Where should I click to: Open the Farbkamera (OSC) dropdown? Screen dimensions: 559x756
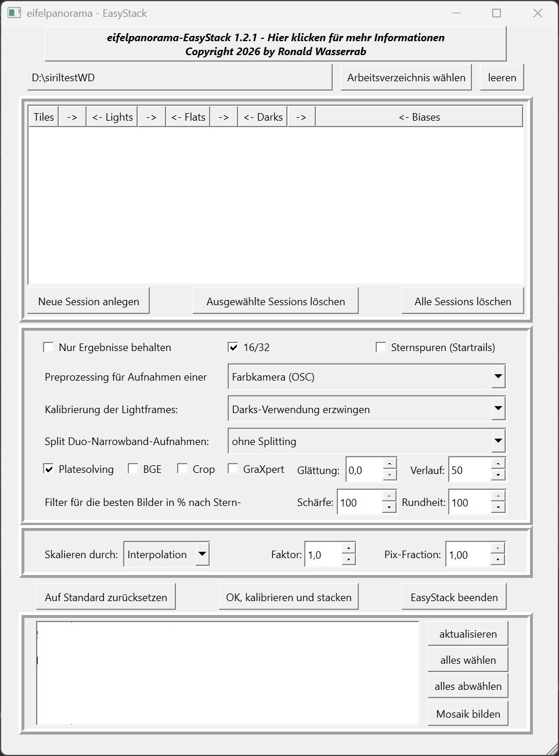[497, 377]
